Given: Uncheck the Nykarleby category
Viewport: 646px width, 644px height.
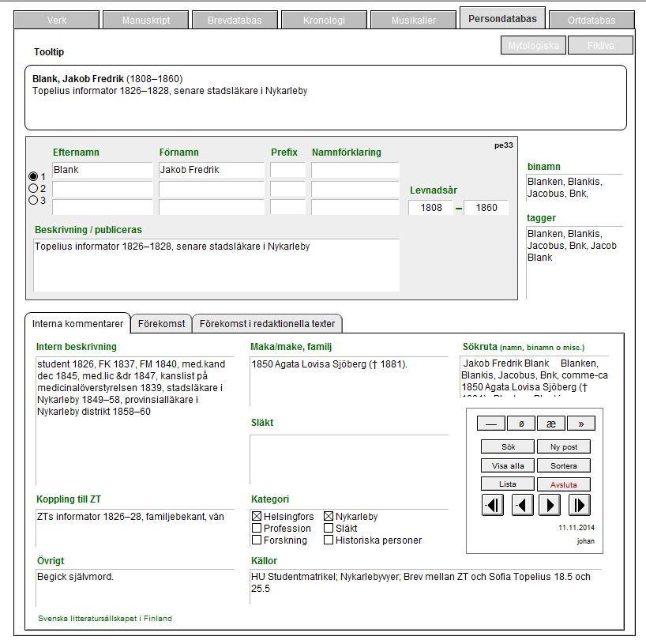Looking at the screenshot, I should [x=329, y=516].
